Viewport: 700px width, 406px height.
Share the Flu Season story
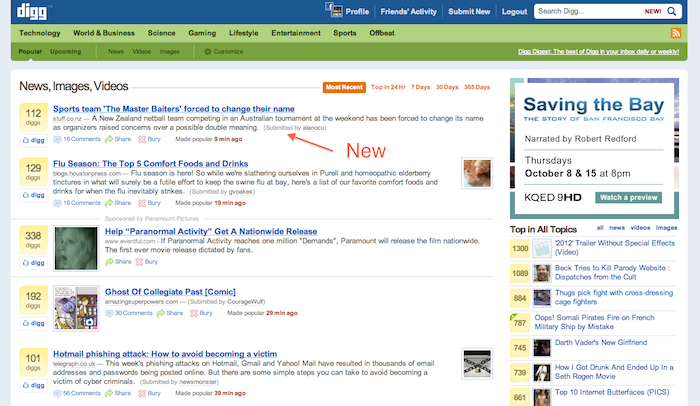[x=118, y=203]
